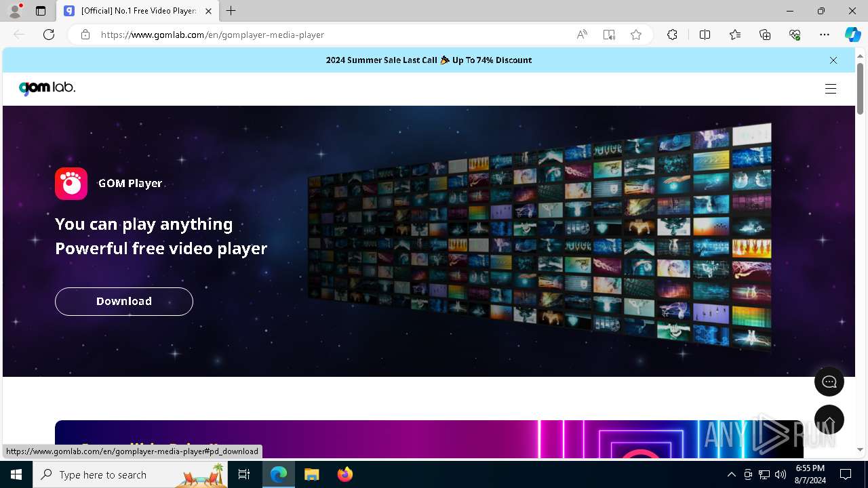Viewport: 868px width, 488px height.
Task: View site information lock icon
Action: tap(85, 35)
